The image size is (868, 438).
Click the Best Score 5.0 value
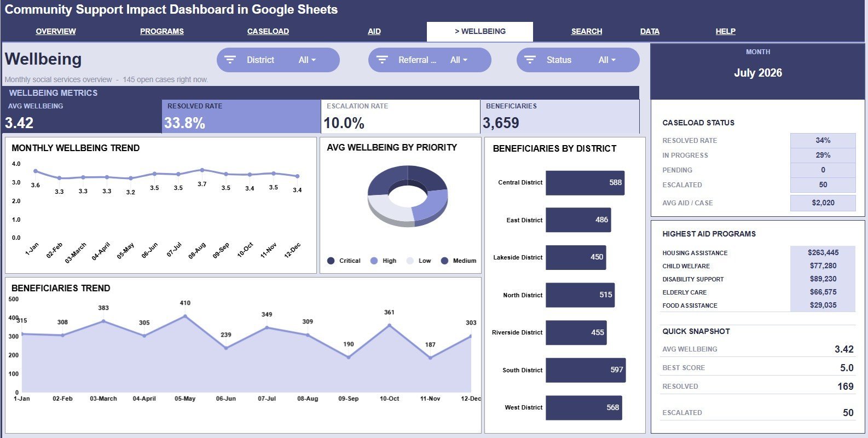847,368
